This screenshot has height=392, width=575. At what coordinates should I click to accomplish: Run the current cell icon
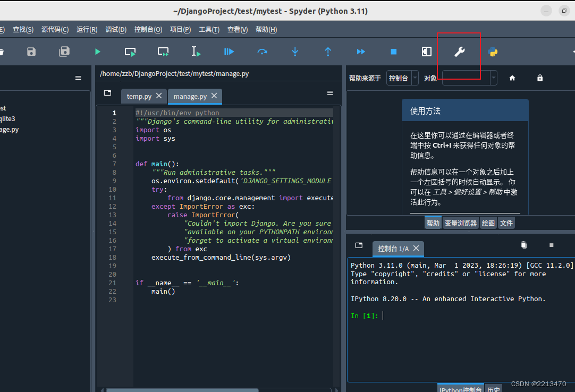pos(130,52)
